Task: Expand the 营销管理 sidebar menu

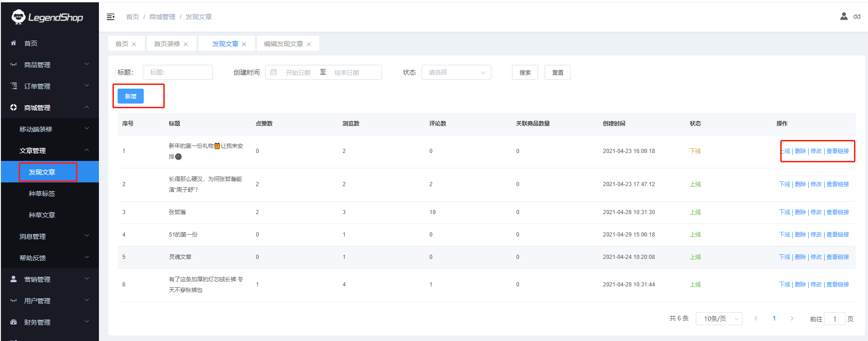Action: [x=49, y=279]
